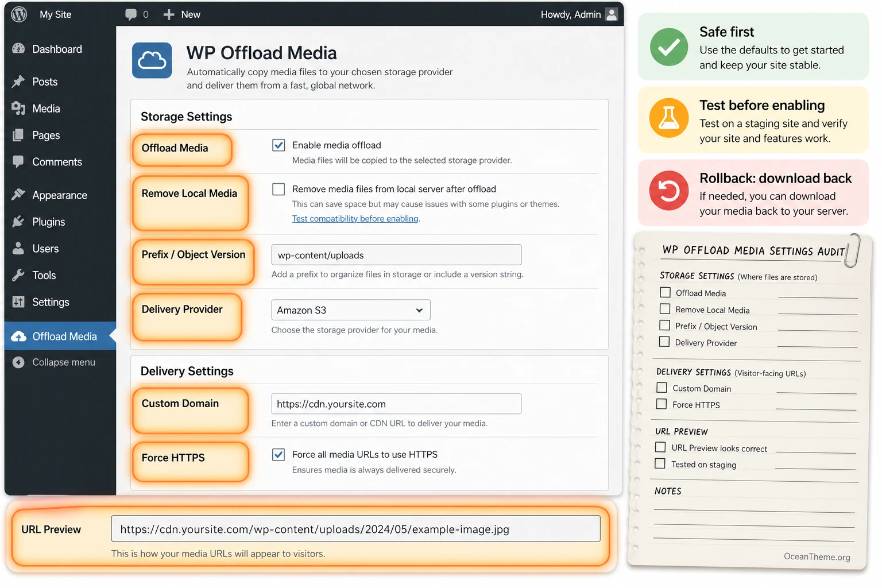The width and height of the screenshot is (882, 588).
Task: Click the Collapse menu arrow icon
Action: click(x=18, y=362)
